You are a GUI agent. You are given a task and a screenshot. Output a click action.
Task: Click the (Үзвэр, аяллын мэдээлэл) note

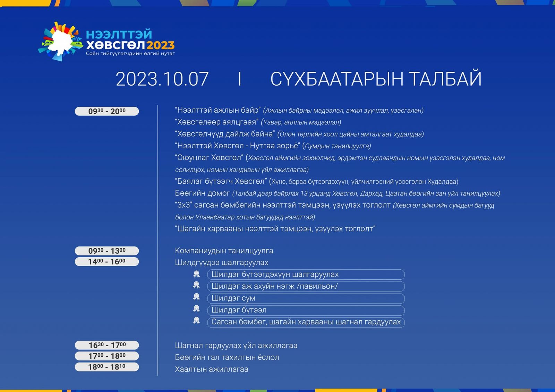coord(301,122)
